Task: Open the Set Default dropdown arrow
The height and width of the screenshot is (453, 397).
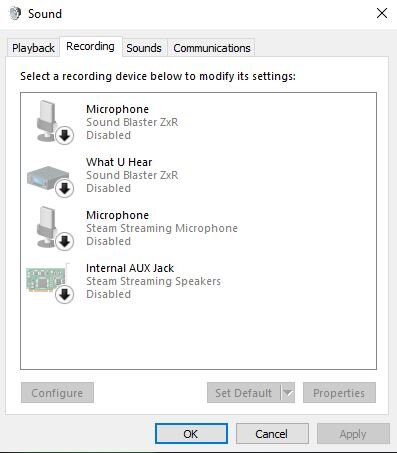Action: pos(288,393)
